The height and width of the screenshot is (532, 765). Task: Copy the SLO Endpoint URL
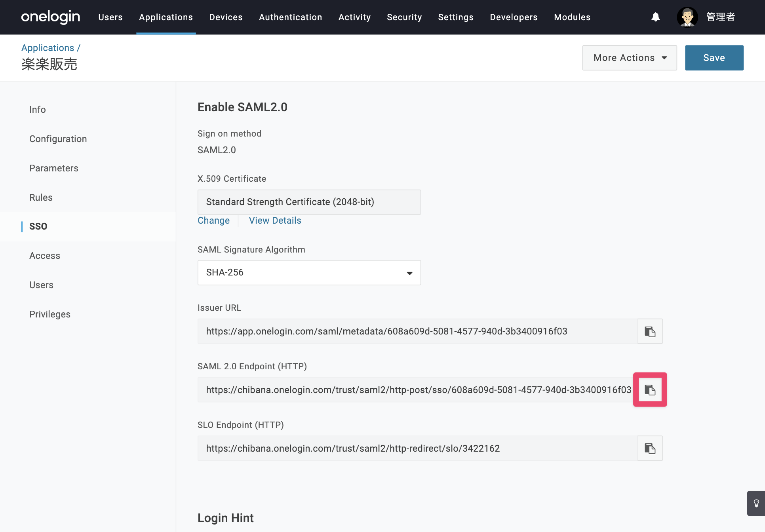(x=650, y=448)
